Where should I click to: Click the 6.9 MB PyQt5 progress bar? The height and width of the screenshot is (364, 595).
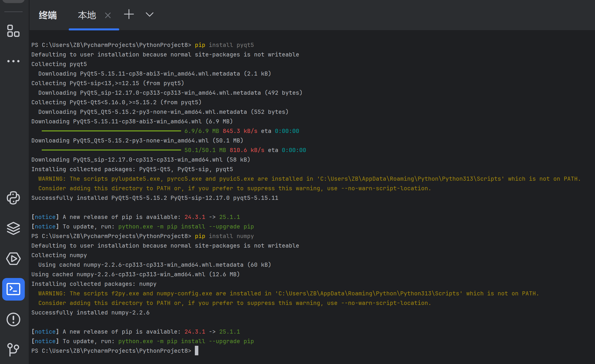(111, 131)
